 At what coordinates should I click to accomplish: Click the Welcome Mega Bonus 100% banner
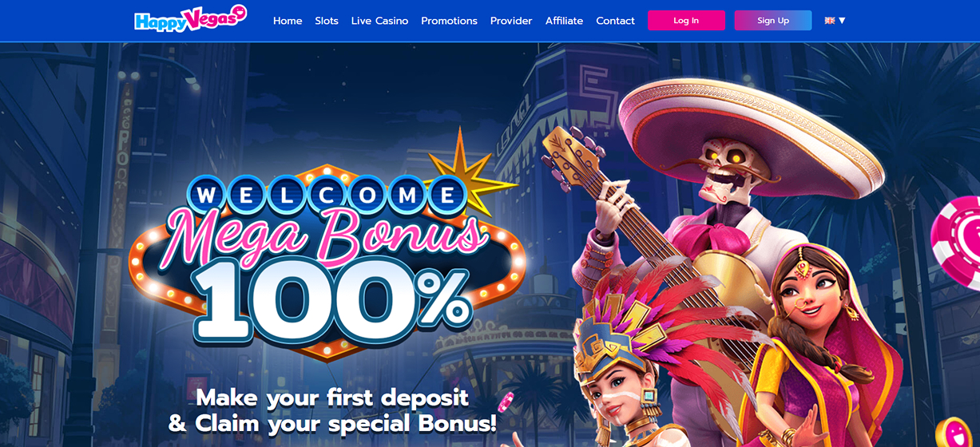click(327, 255)
